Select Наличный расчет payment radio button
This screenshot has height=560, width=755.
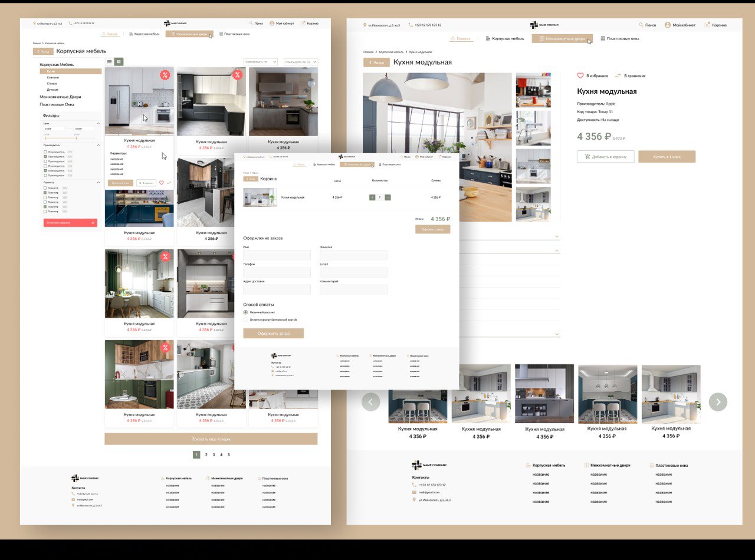coord(246,312)
